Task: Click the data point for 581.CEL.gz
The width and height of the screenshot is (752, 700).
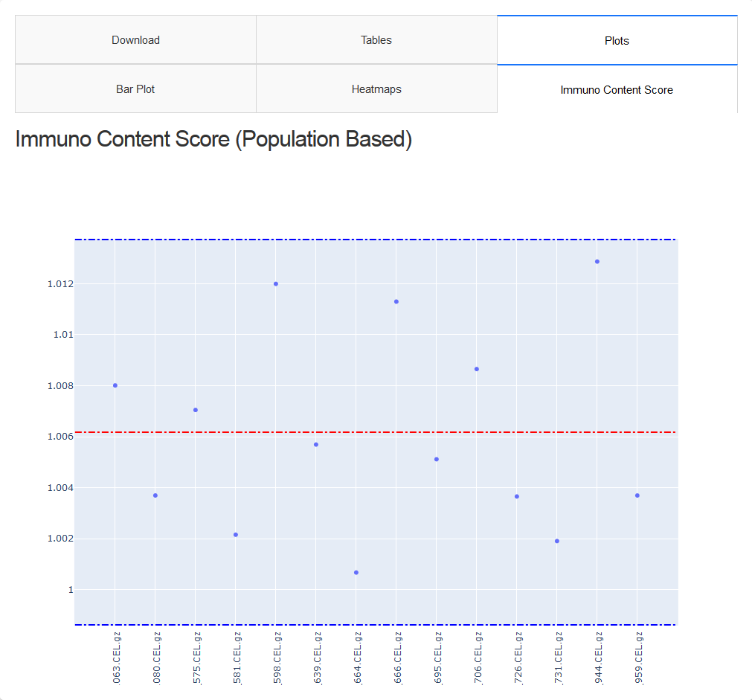Action: click(236, 535)
